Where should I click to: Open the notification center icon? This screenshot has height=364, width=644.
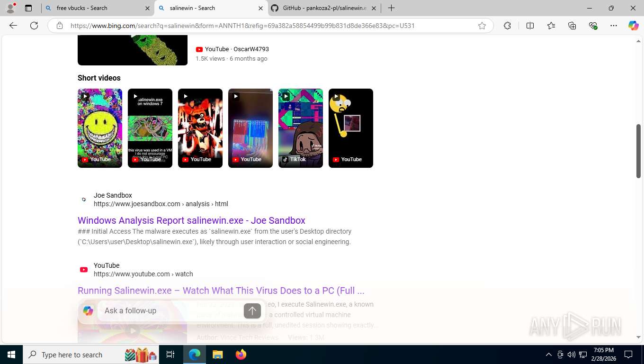point(628,355)
